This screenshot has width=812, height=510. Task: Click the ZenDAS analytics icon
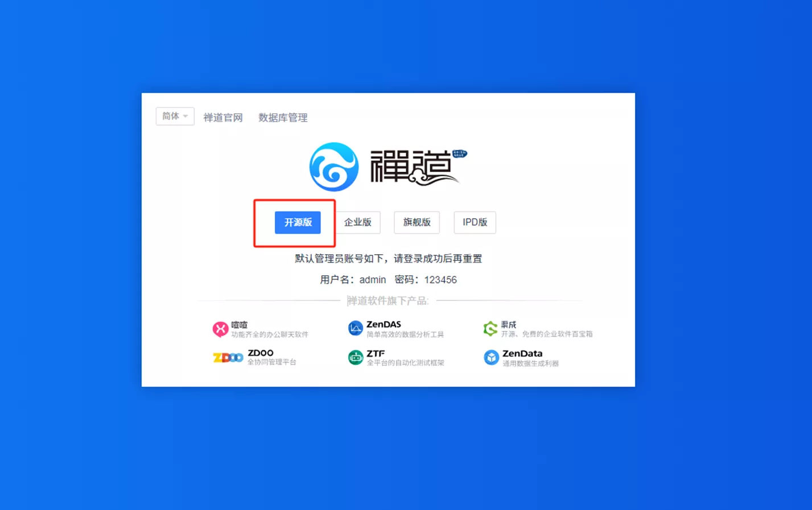coord(355,328)
